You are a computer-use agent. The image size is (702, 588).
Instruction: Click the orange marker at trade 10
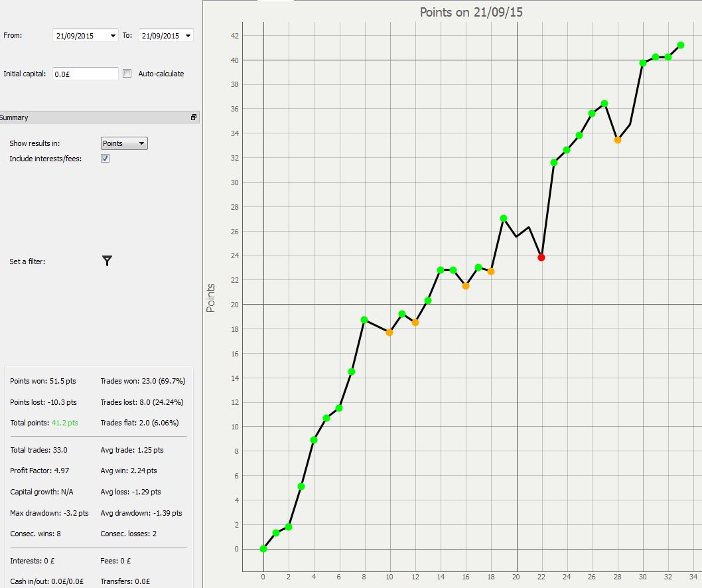coord(389,332)
